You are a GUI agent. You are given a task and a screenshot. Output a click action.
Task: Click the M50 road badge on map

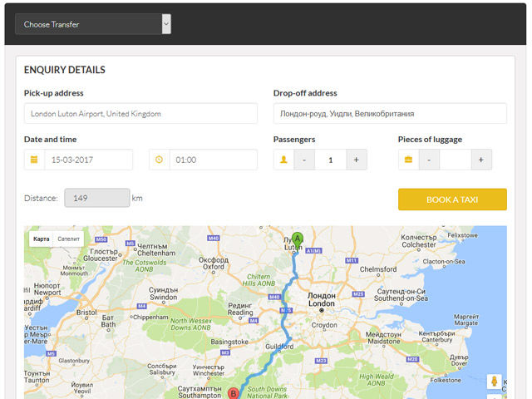coord(101,239)
